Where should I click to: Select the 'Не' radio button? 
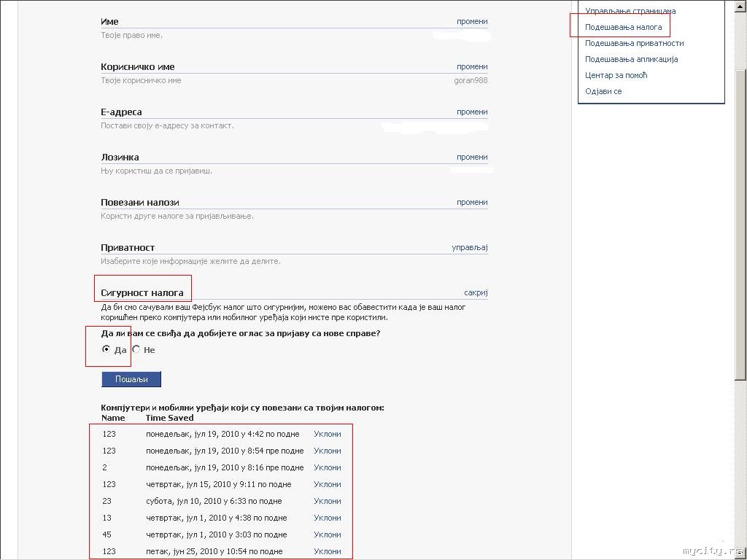136,349
